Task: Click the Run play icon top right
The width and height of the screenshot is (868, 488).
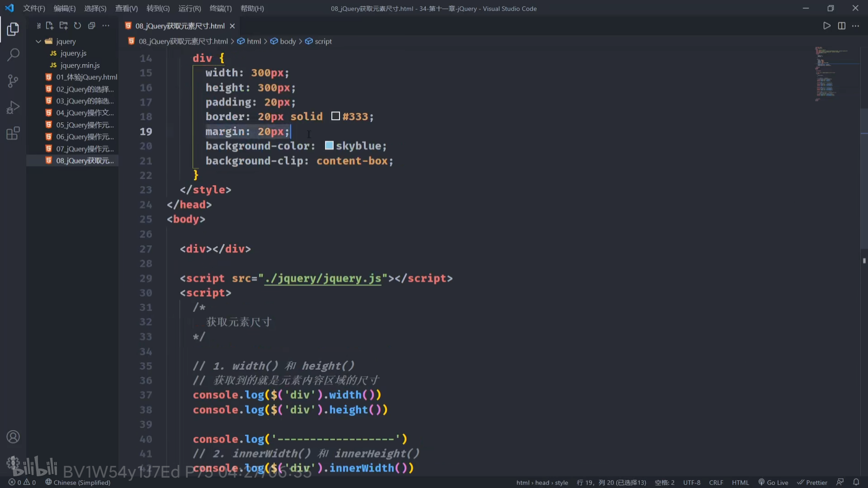Action: (826, 26)
